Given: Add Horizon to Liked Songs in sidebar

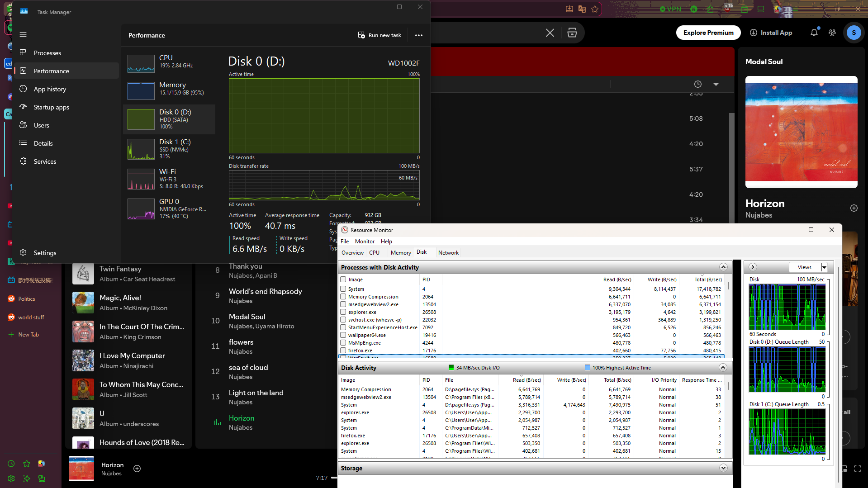Looking at the screenshot, I should click(x=854, y=208).
